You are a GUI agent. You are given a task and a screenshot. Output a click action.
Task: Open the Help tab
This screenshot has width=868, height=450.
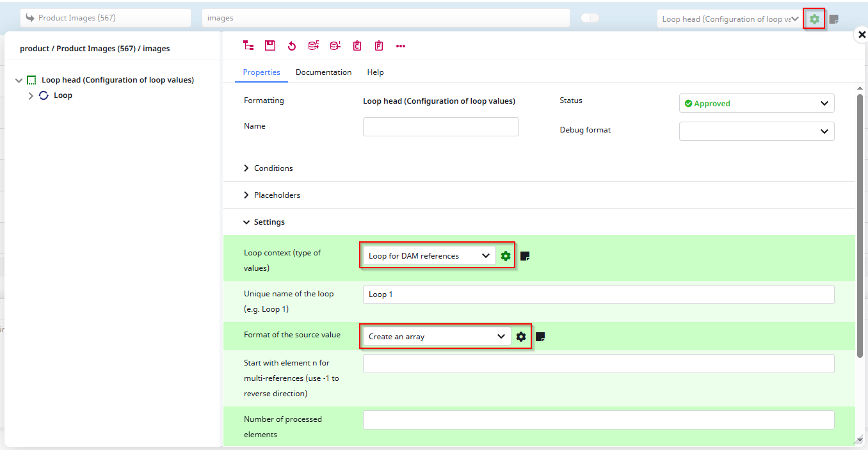[375, 72]
